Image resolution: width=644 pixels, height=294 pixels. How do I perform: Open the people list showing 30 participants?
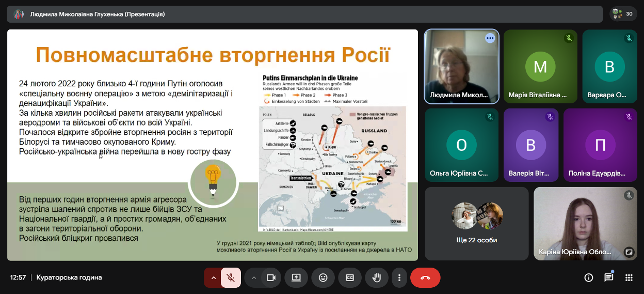(x=623, y=14)
